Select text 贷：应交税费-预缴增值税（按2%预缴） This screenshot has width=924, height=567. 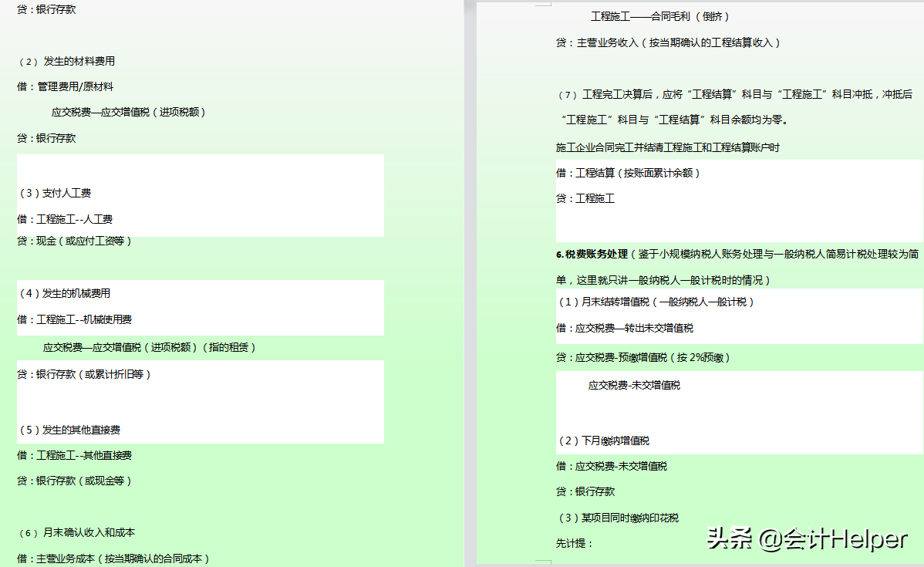point(645,357)
